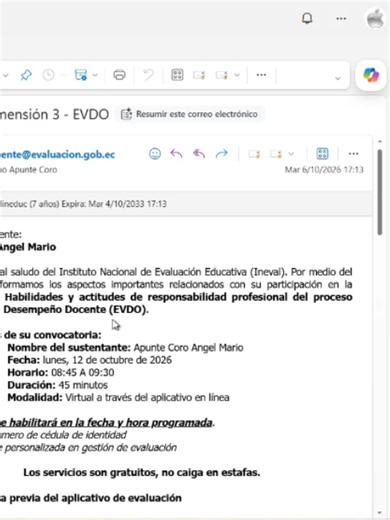Click scrollbar up arrow
Image resolution: width=390 pixels, height=520 pixels.
[x=380, y=142]
